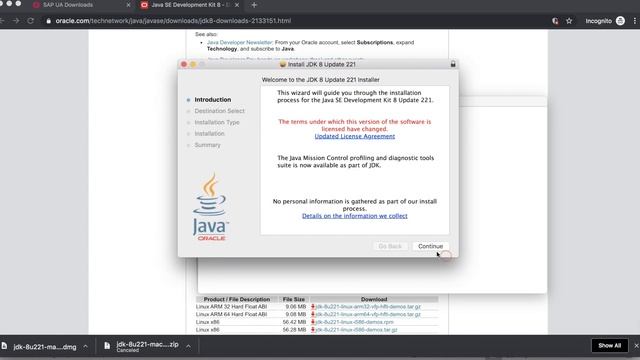The image size is (640, 360).
Task: Click Show All downloads
Action: click(609, 346)
